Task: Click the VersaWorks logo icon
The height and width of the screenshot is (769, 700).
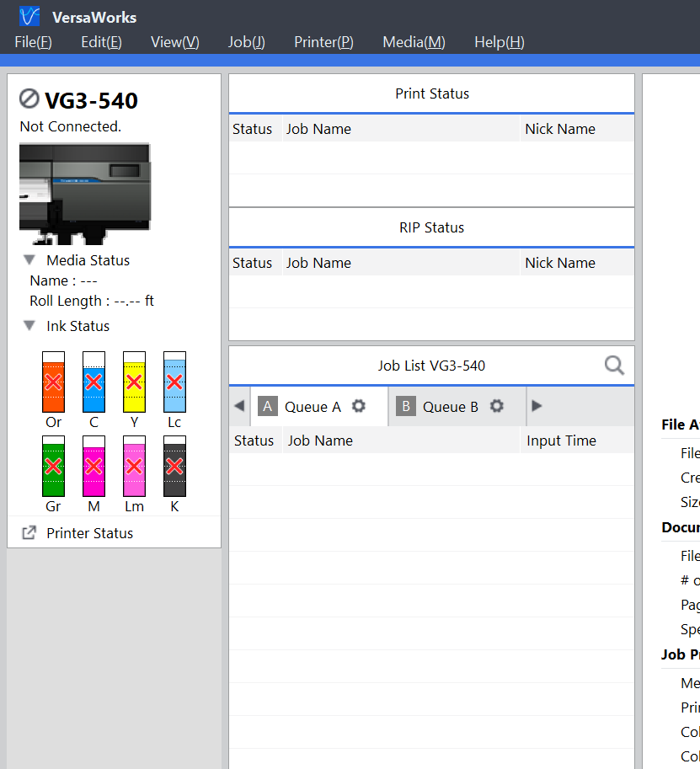Action: tap(29, 17)
